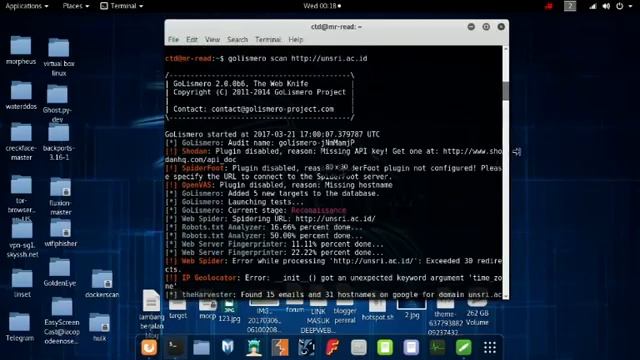Image resolution: width=640 pixels, height=360 pixels.
Task: Select the Ghost.py-dev folder
Action: point(57,103)
